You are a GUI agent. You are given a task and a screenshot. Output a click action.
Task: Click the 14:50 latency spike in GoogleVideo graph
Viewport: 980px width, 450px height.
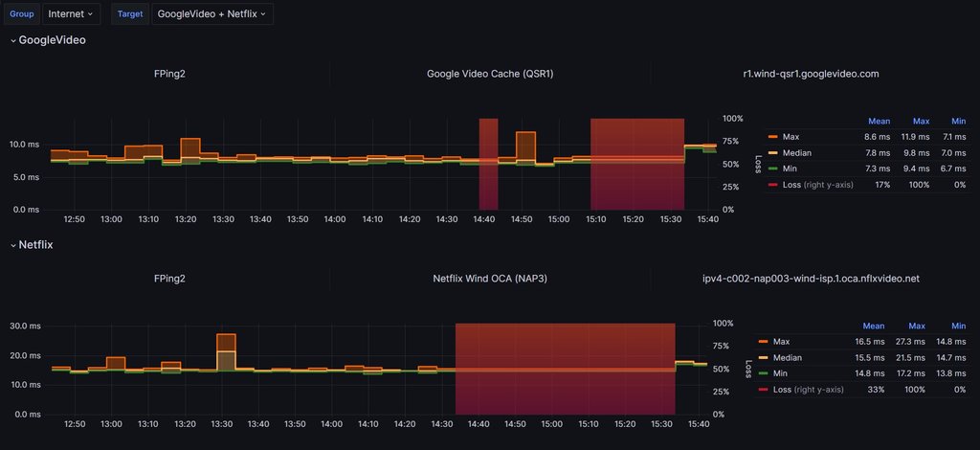(x=525, y=146)
